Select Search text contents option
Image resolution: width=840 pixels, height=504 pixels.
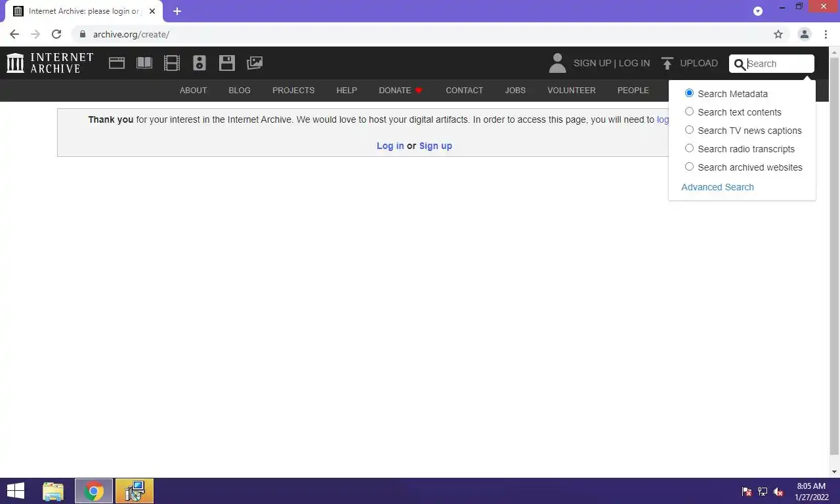(689, 112)
